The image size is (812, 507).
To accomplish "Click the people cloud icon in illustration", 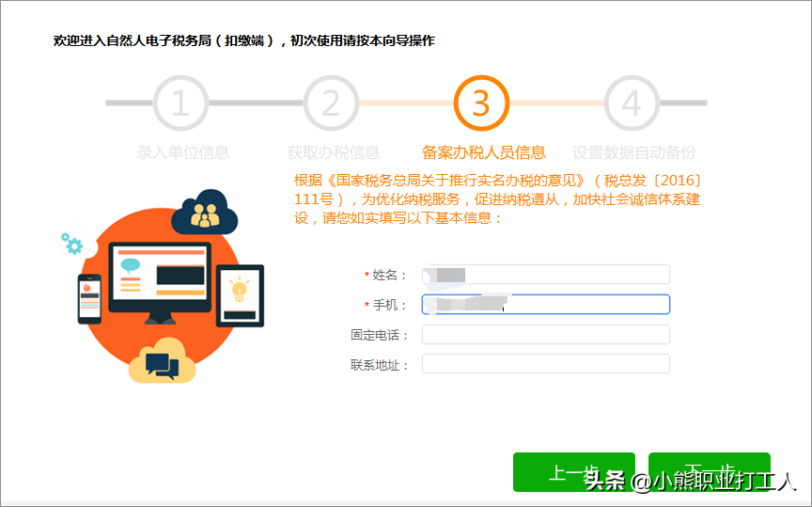I will tap(205, 213).
